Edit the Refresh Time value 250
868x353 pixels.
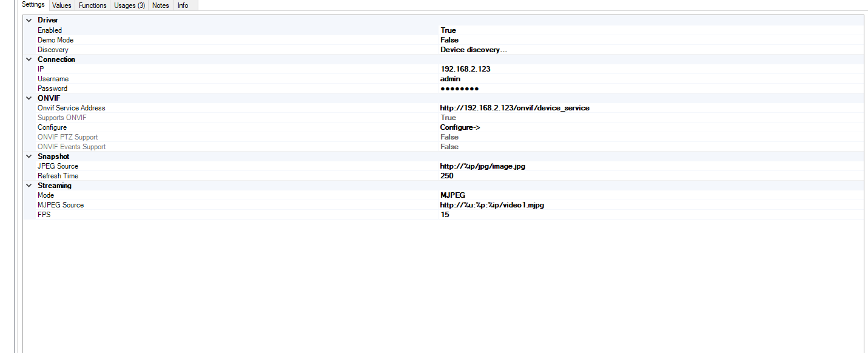click(447, 176)
